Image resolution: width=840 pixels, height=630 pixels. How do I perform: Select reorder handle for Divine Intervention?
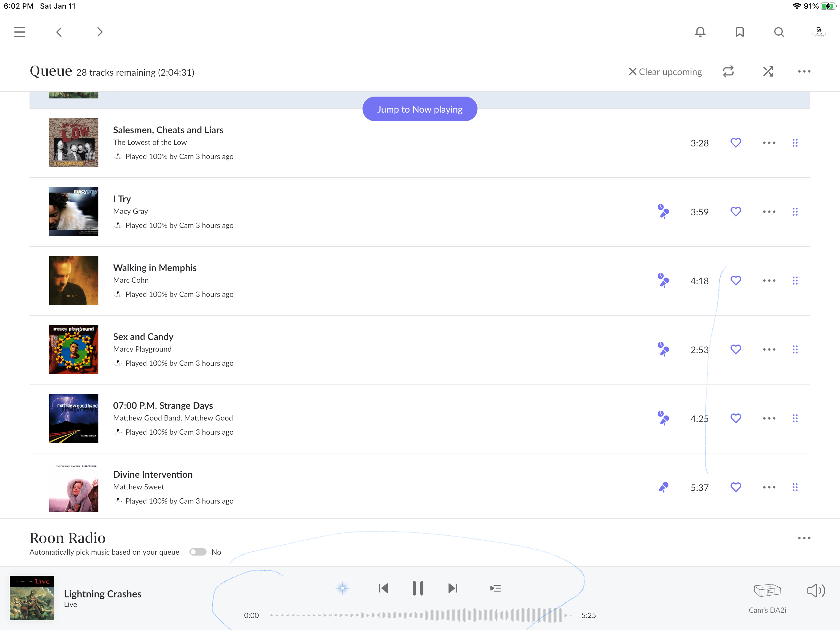[x=795, y=487]
